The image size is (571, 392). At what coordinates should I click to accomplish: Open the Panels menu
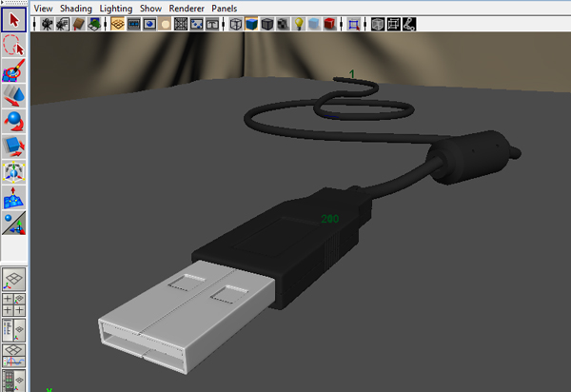click(x=225, y=8)
